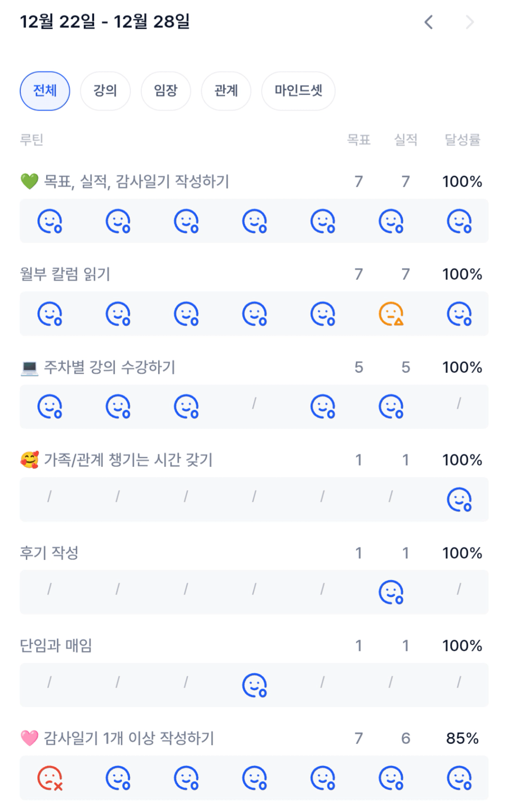506x812 pixels.
Task: Click the blue smiley in 단임과 매임 row
Action: pyautogui.click(x=255, y=685)
